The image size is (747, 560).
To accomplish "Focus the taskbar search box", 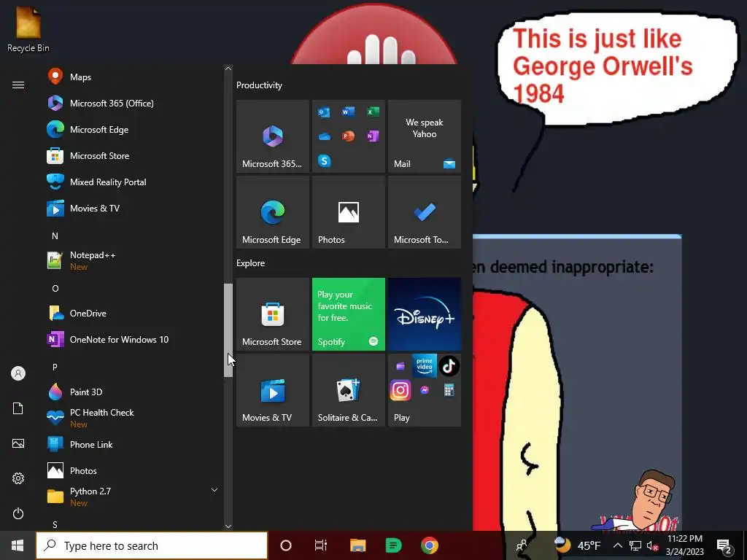I will coord(152,545).
